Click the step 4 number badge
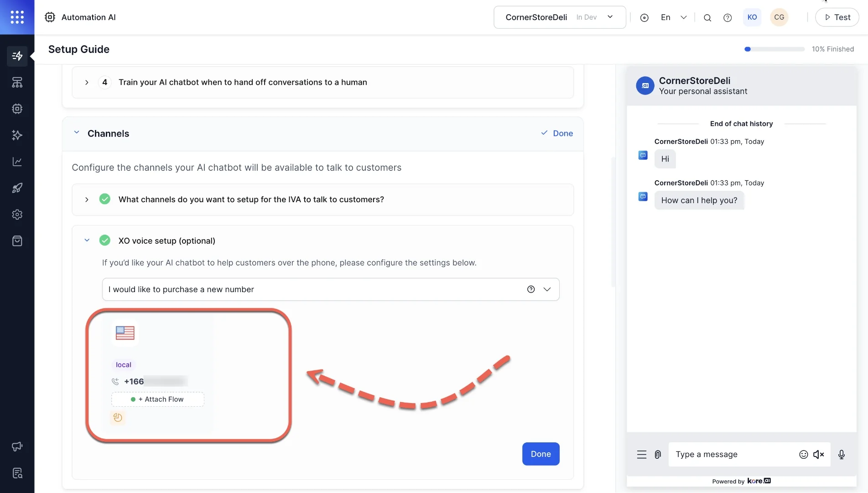868x493 pixels. [105, 82]
